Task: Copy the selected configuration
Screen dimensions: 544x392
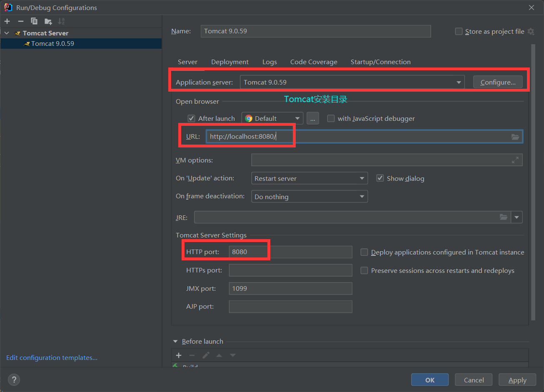Action: [x=34, y=21]
